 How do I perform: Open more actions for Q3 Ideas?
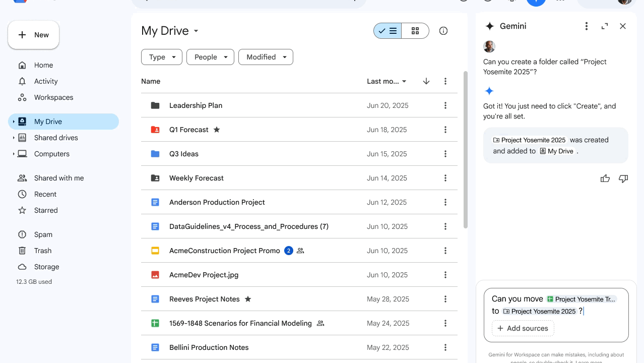[445, 154]
